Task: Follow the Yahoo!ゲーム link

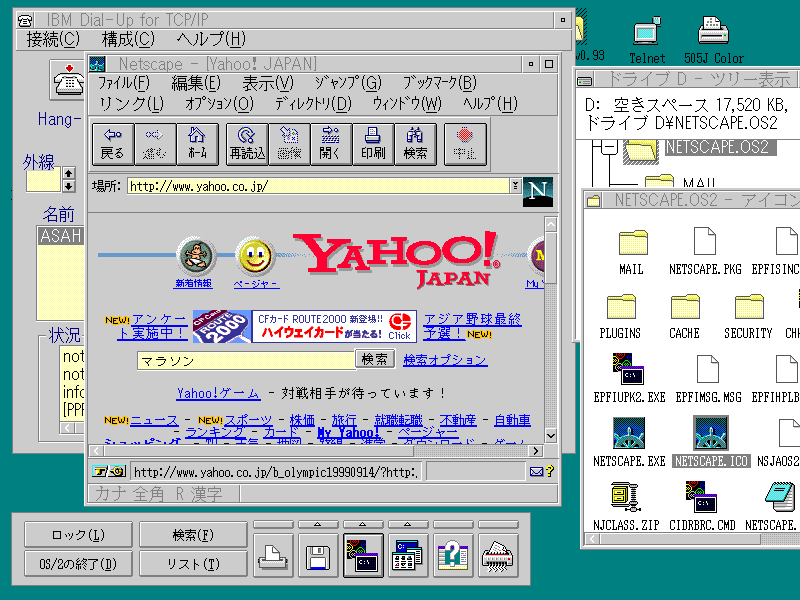Action: pyautogui.click(x=218, y=393)
